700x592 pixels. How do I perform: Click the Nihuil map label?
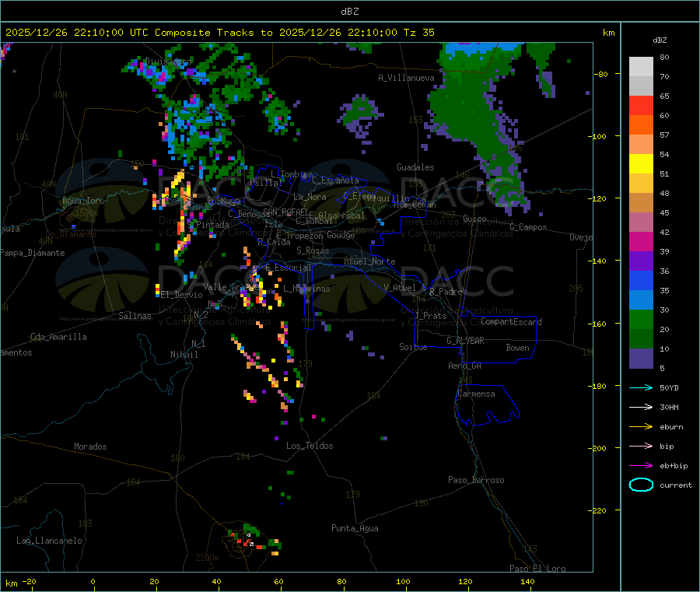click(x=184, y=355)
